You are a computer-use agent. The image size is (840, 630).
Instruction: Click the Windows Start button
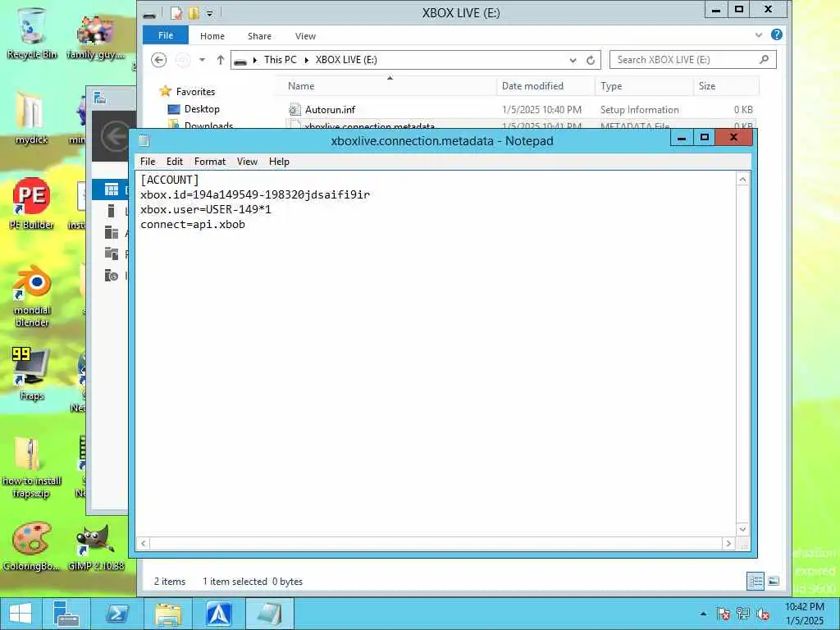(21, 614)
